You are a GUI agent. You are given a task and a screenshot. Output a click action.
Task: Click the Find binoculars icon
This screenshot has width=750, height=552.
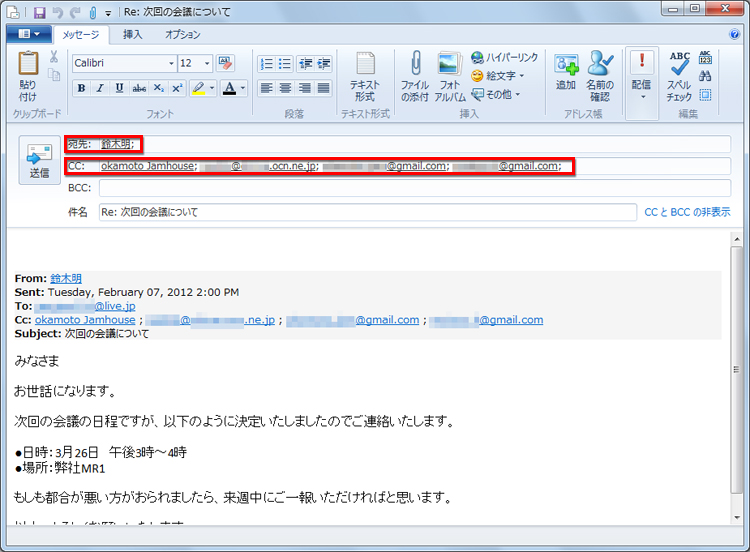[705, 76]
